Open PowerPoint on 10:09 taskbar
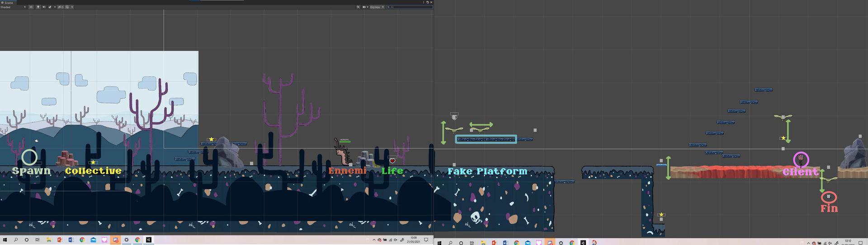This screenshot has height=245, width=868. (60, 240)
